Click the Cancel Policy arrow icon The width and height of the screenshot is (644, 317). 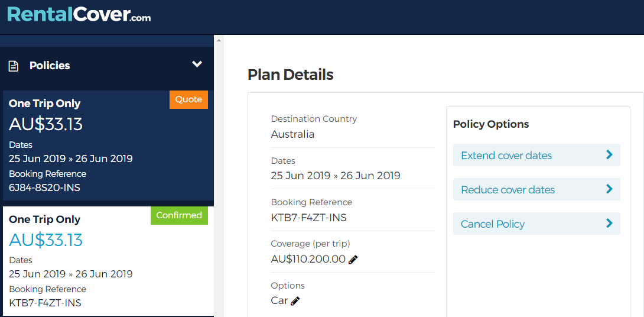pyautogui.click(x=609, y=223)
